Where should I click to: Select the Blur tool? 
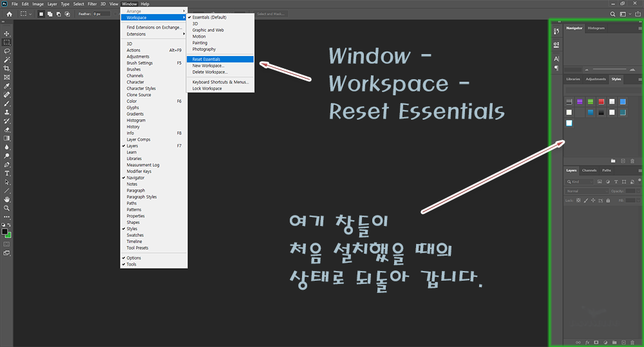(x=6, y=147)
